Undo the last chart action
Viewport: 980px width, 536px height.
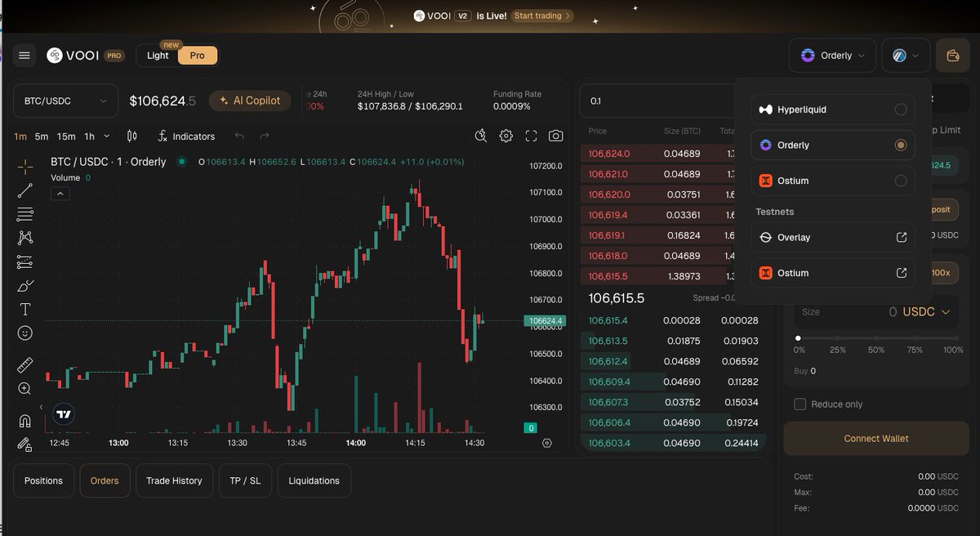click(239, 136)
